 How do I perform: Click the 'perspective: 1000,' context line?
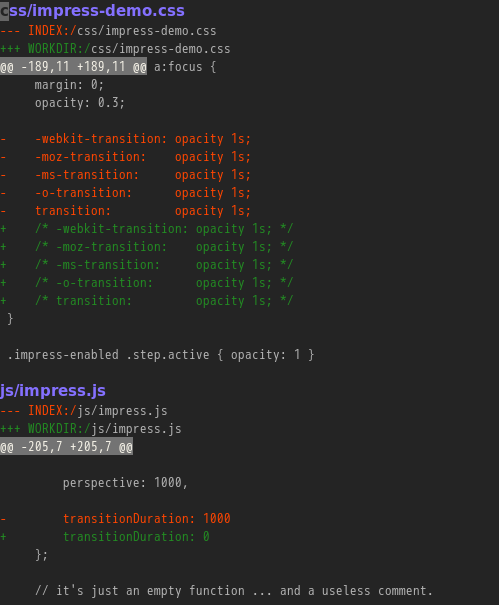[x=125, y=483]
